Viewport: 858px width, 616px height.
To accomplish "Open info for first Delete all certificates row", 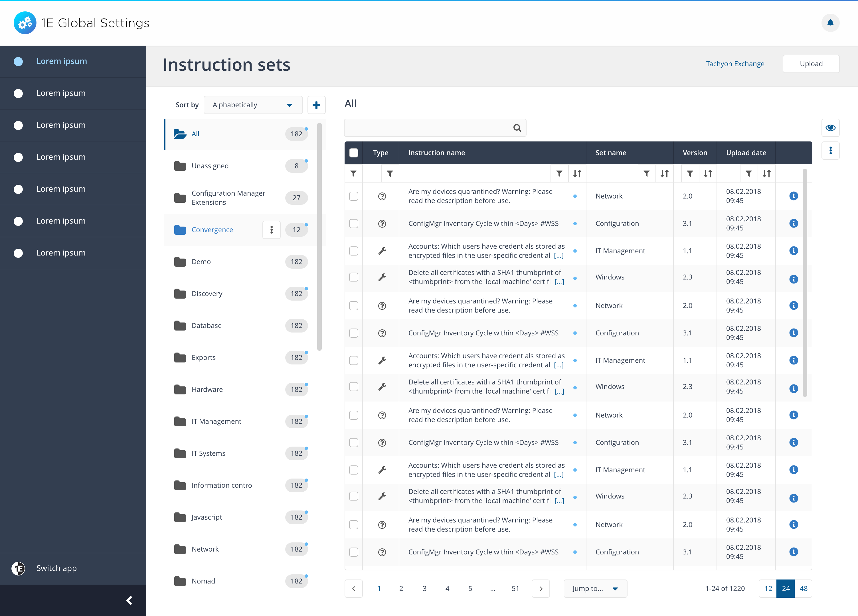I will point(794,279).
